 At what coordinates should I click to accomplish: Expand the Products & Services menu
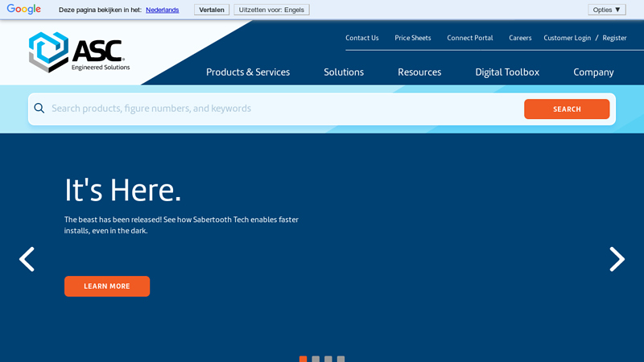248,72
